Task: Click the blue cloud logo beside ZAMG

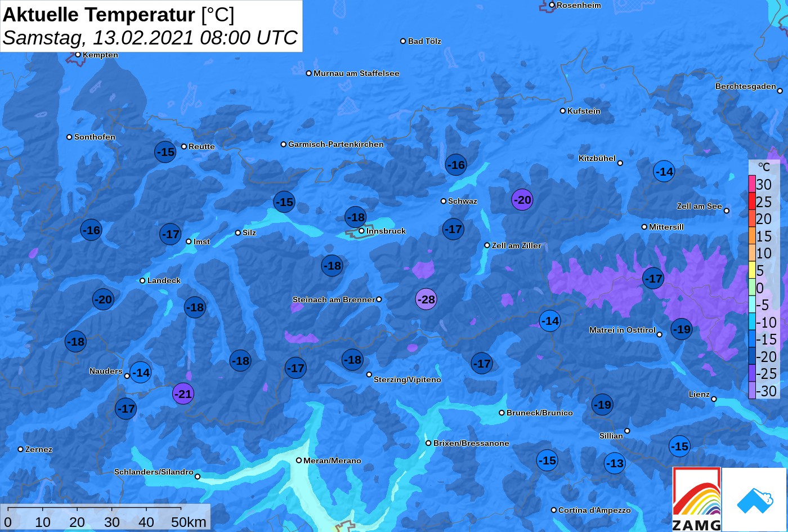Action: coord(754,499)
